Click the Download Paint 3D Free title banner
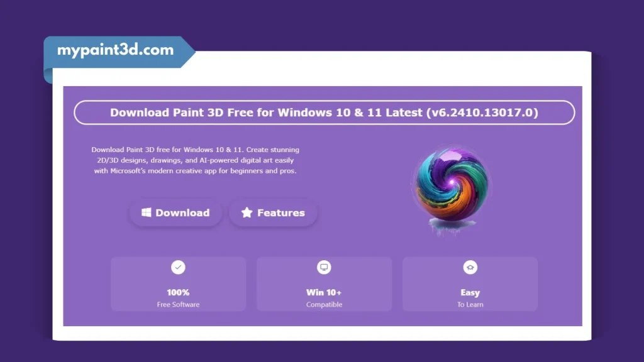 click(324, 112)
